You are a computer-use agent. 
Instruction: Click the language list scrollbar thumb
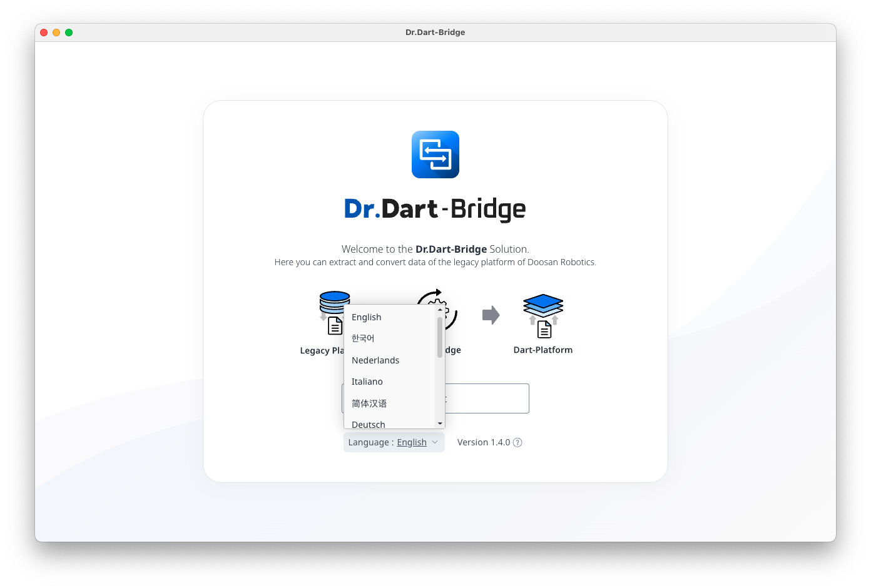click(440, 337)
